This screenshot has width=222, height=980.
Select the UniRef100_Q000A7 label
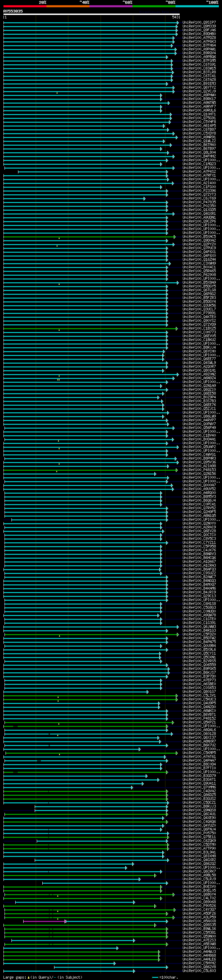[199, 485]
